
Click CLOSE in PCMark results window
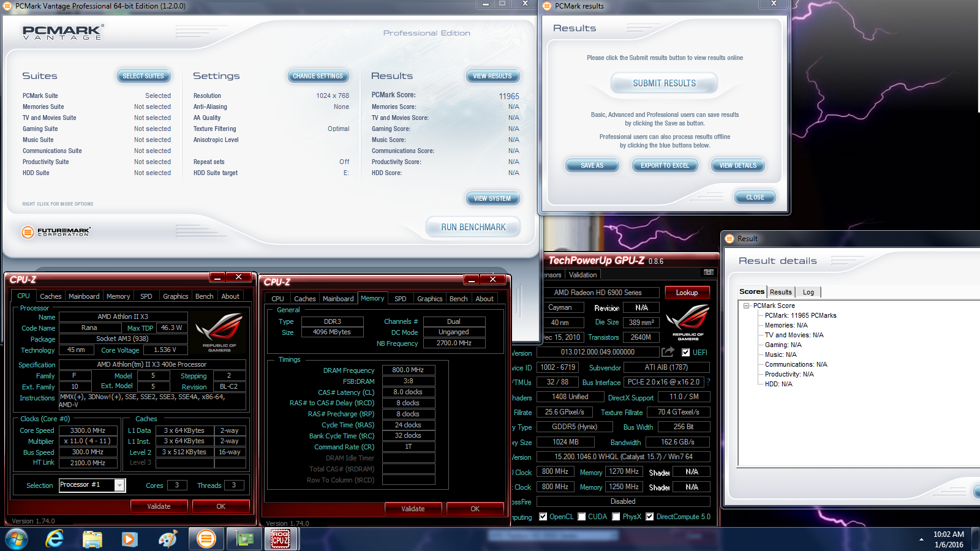tap(755, 197)
